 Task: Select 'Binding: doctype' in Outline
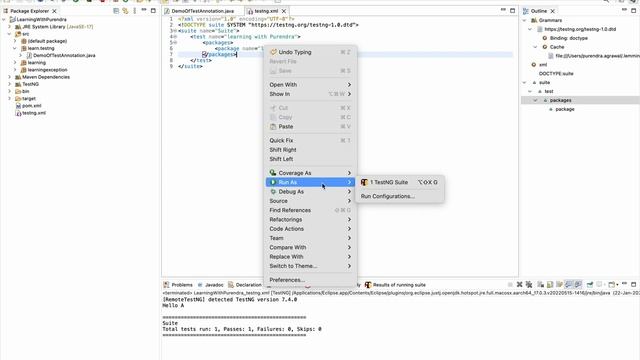pos(569,38)
